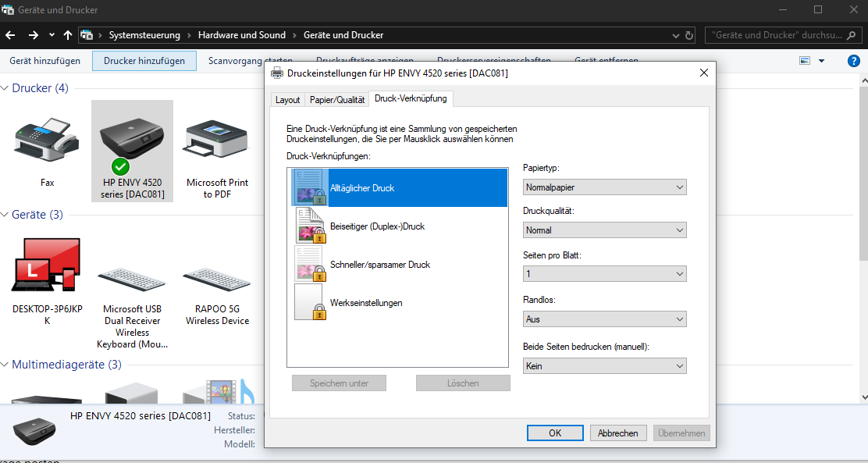The image size is (868, 463).
Task: Click the Speichern unter button
Action: (x=340, y=383)
